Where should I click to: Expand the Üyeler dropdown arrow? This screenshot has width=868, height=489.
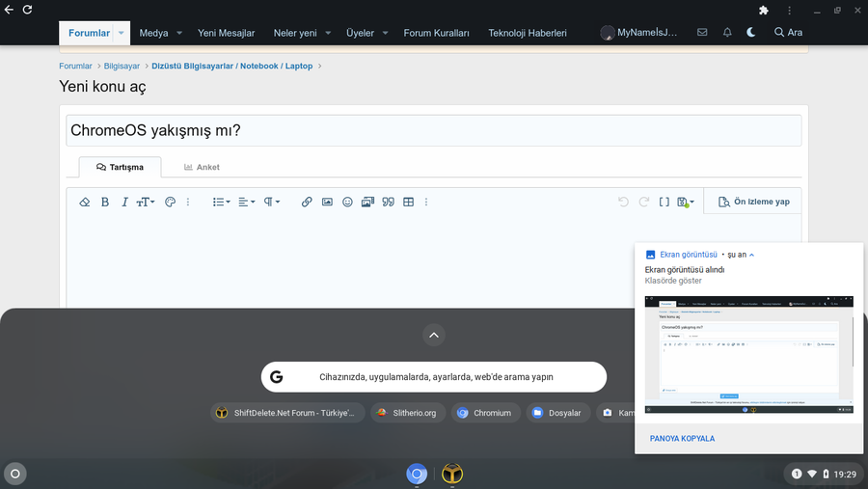(385, 33)
